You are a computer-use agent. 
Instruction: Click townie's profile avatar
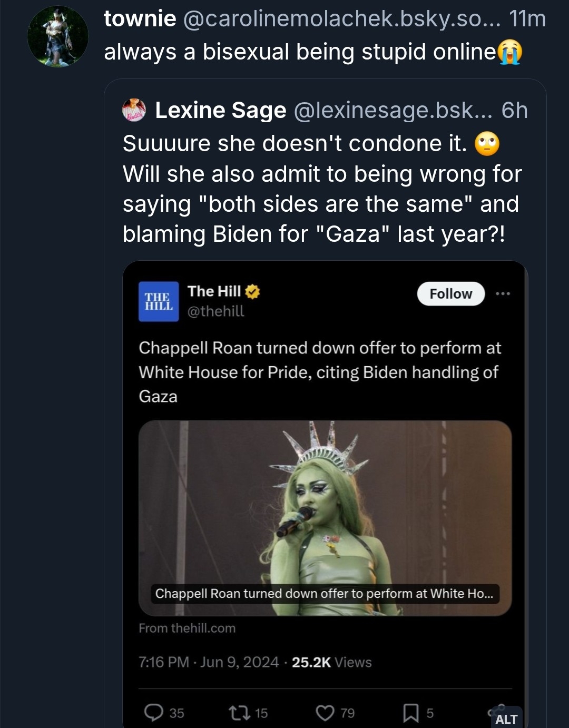tap(58, 37)
